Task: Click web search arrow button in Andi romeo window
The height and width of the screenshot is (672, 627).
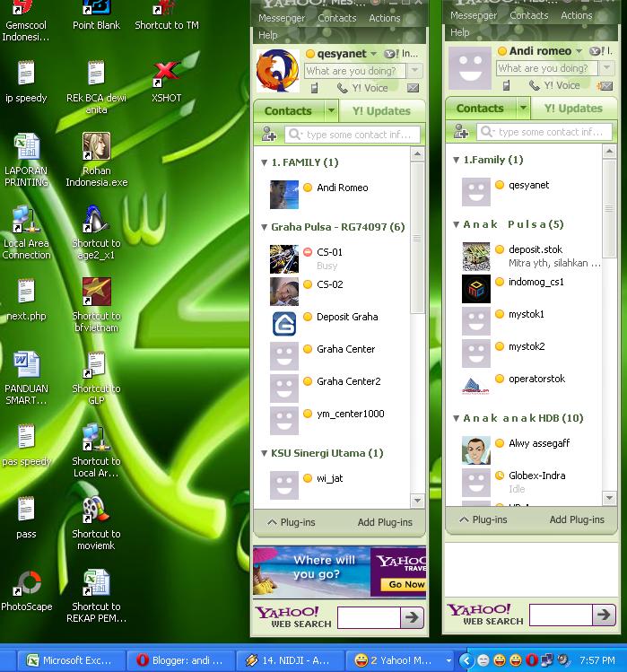Action: [x=605, y=615]
